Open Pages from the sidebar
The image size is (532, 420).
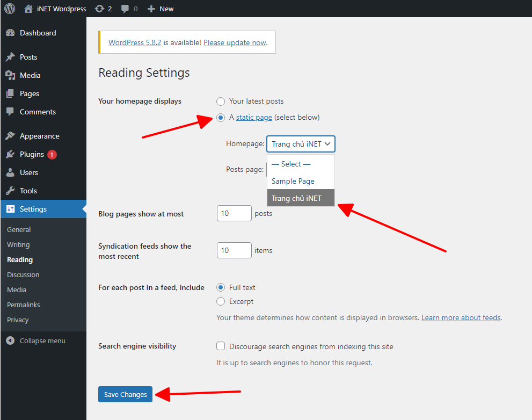coord(30,93)
